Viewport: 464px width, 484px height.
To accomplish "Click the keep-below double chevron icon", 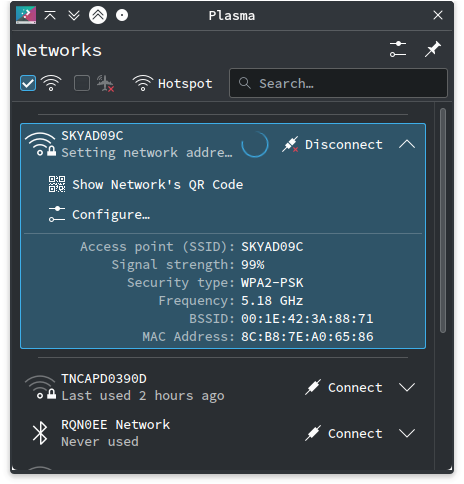I will coord(74,15).
